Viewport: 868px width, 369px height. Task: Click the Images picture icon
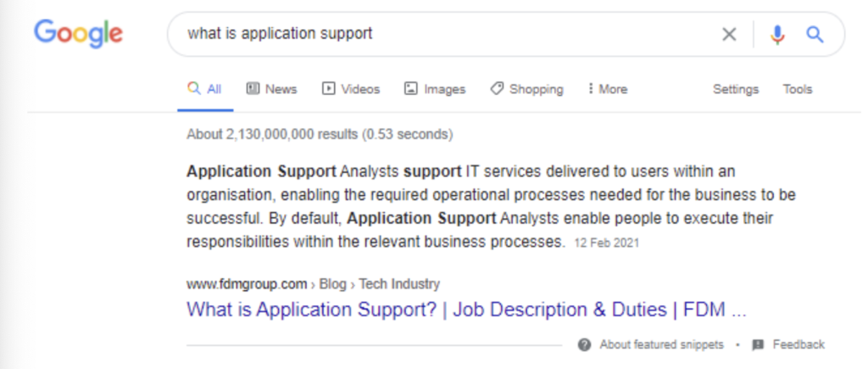[411, 89]
